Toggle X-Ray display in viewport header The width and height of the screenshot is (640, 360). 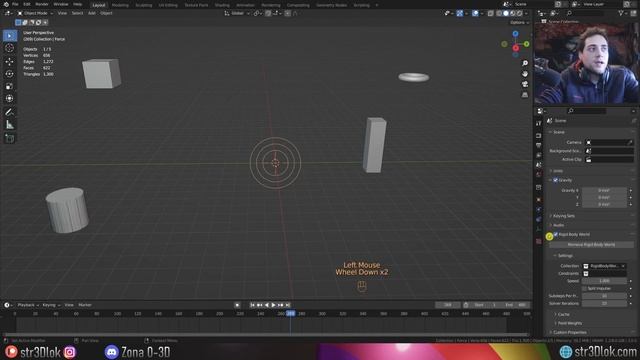pos(491,13)
